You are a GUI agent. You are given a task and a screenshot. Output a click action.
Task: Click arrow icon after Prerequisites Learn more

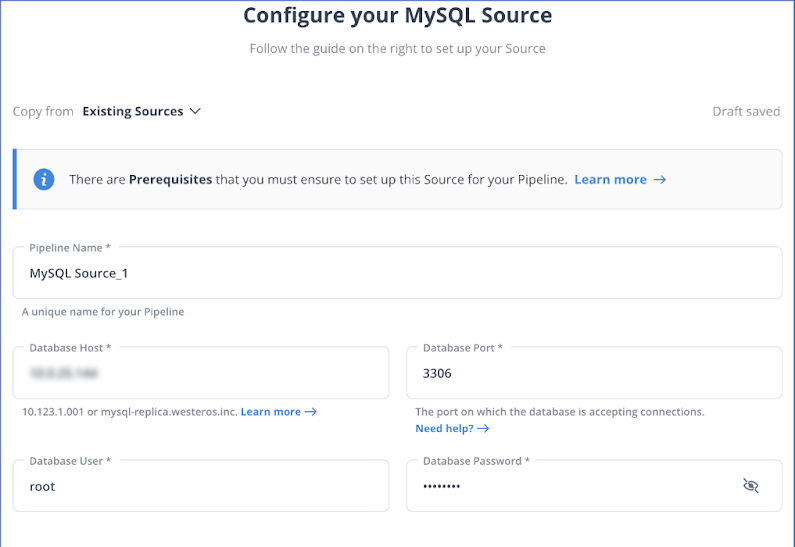click(660, 179)
